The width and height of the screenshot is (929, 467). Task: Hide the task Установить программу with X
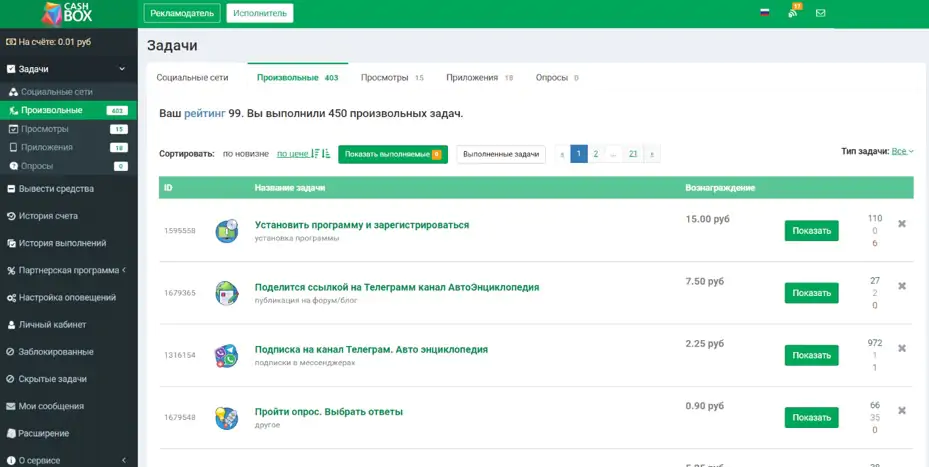click(x=902, y=223)
